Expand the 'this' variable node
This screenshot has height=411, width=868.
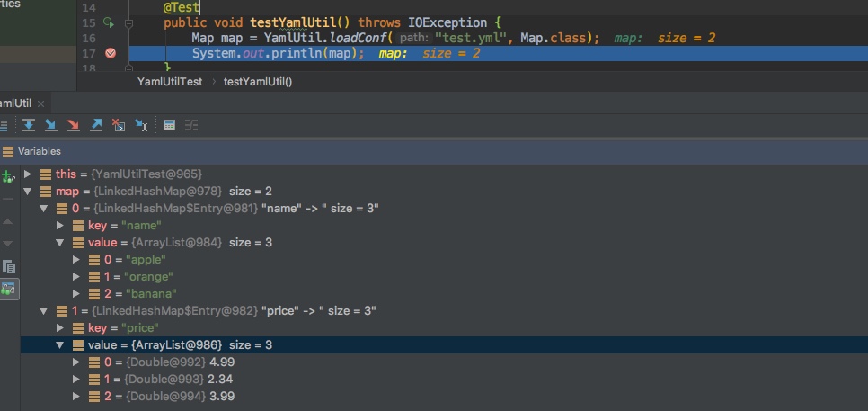pos(28,174)
